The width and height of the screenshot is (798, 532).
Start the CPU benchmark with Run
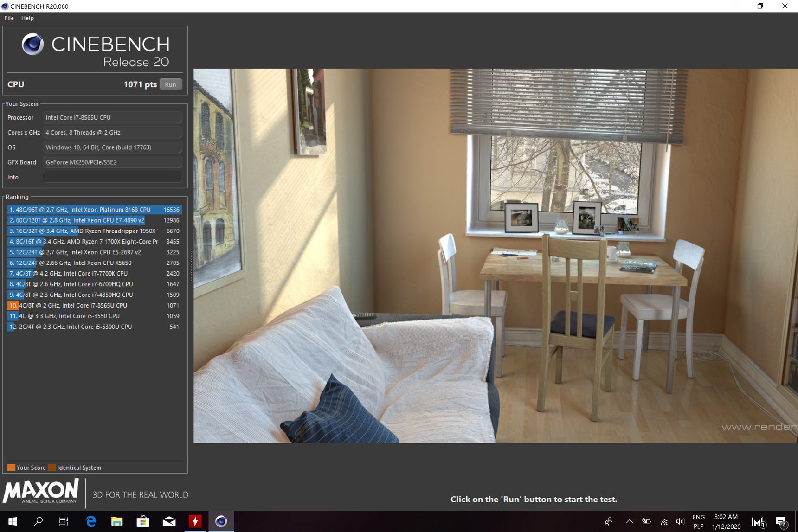[170, 84]
